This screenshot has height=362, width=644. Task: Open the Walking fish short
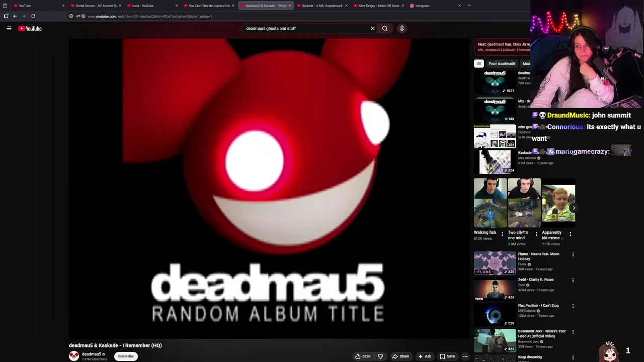[490, 203]
